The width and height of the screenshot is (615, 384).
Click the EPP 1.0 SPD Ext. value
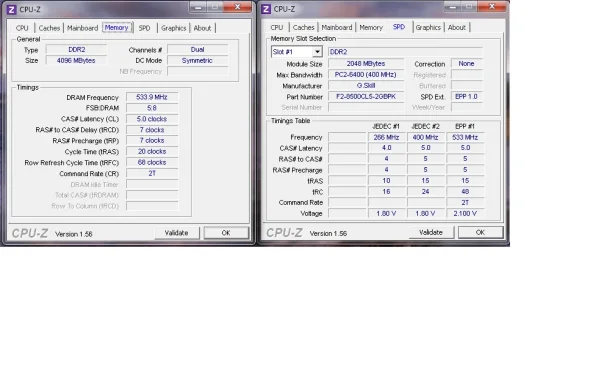[466, 96]
